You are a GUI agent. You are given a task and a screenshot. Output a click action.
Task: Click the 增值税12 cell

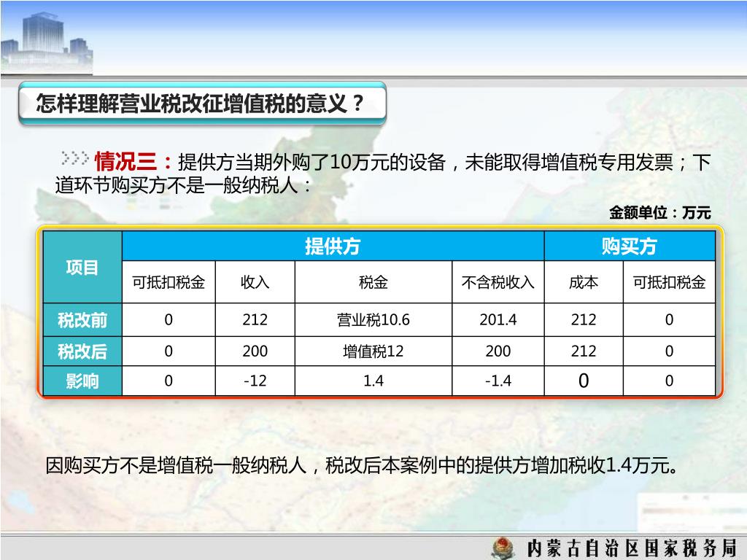pos(373,351)
